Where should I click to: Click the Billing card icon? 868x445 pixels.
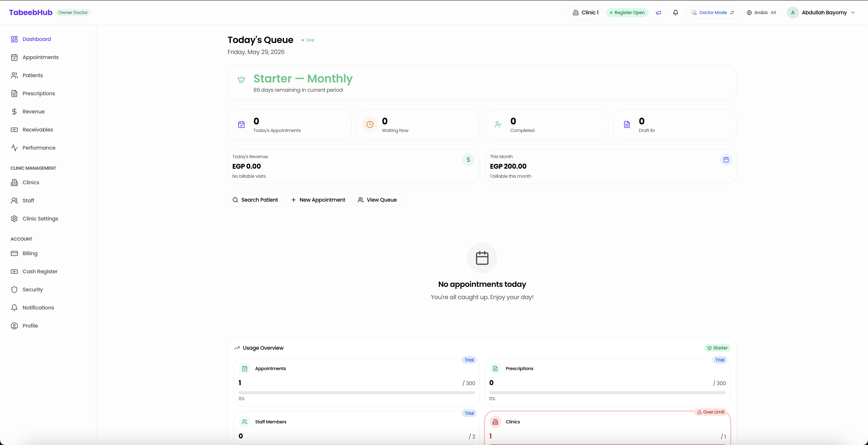click(14, 253)
